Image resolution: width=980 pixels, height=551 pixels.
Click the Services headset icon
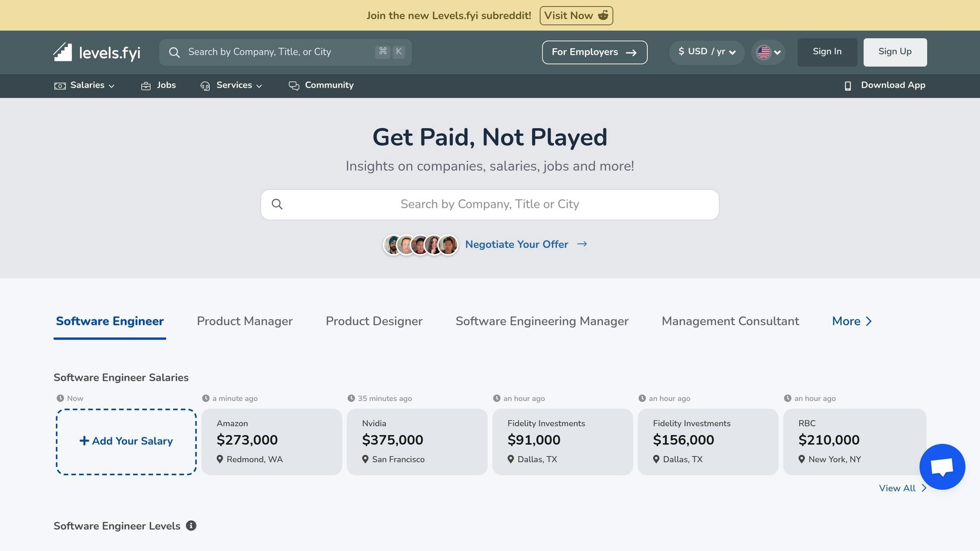205,86
